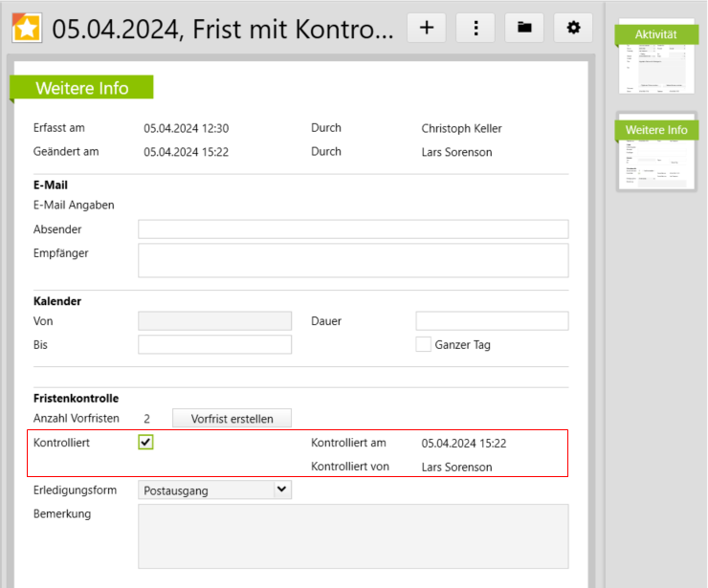Click into the Absender field
The height and width of the screenshot is (588, 708).
tap(353, 229)
